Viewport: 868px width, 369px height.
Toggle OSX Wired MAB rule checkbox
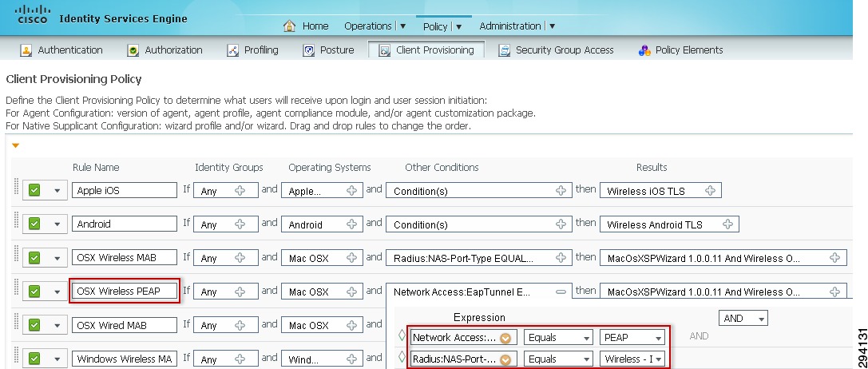pos(34,325)
